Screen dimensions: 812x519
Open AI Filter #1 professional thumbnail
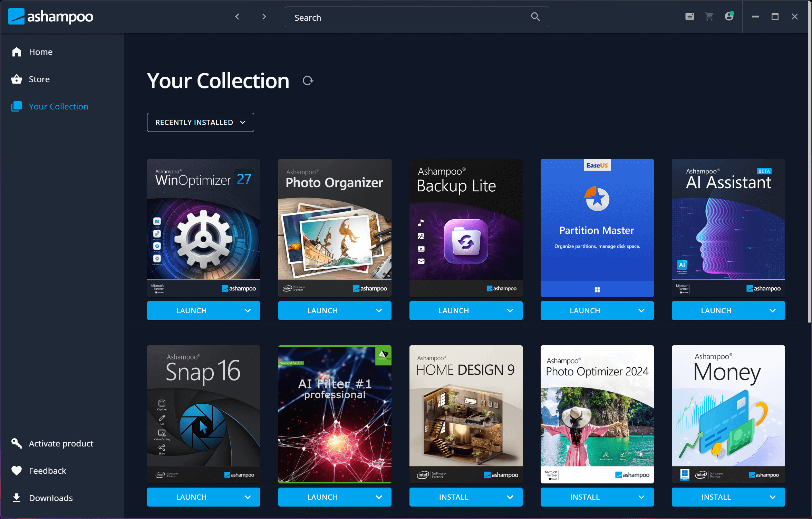click(335, 414)
